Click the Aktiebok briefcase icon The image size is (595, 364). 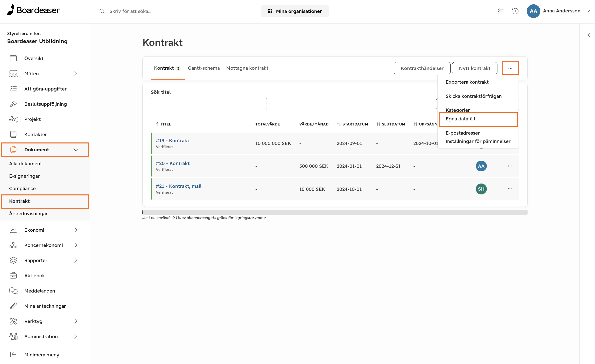tap(13, 276)
